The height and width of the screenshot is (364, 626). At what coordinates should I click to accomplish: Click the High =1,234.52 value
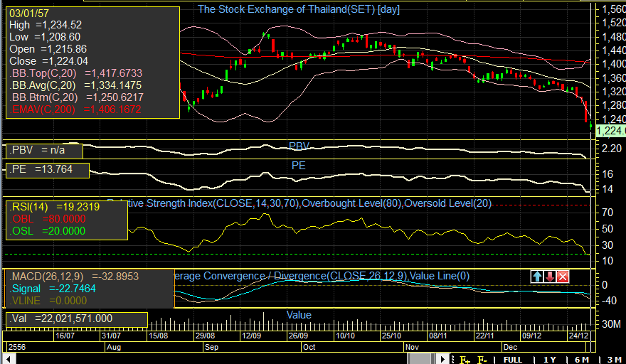click(x=46, y=25)
